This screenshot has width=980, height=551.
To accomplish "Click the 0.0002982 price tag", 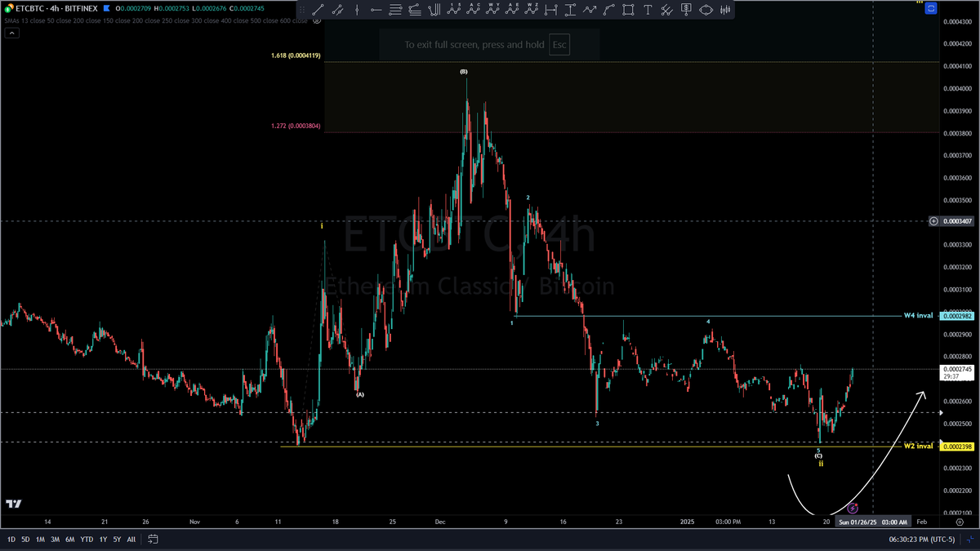I will 957,316.
